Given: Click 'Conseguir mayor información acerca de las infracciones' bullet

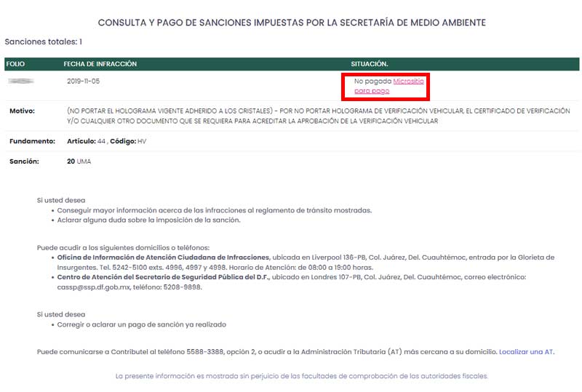Looking at the screenshot, I should pos(215,210).
